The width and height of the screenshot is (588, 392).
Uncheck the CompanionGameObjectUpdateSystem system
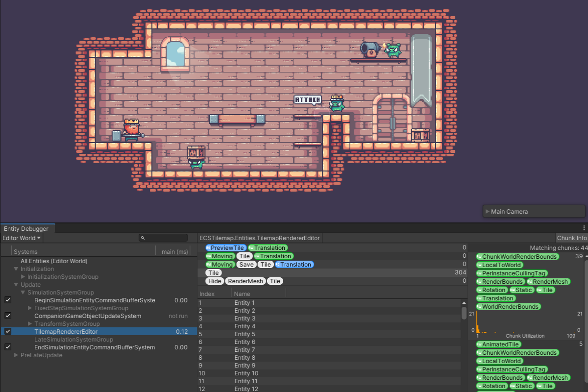[x=8, y=316]
